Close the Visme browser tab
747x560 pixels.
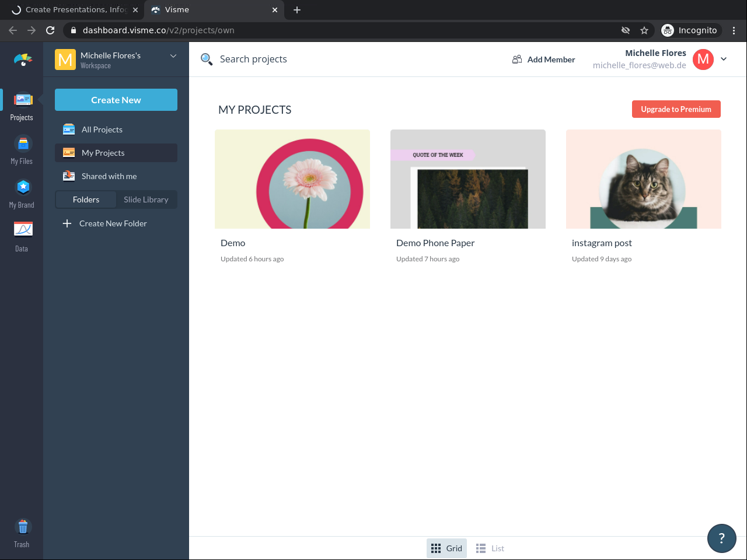pyautogui.click(x=275, y=10)
